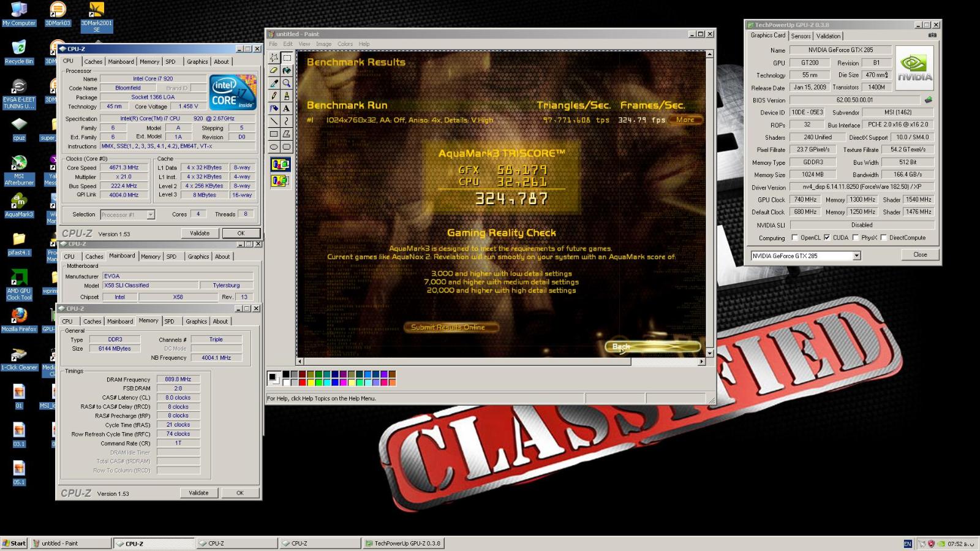This screenshot has width=980, height=551.
Task: Click OK in the top CPU-Z window
Action: pos(241,233)
